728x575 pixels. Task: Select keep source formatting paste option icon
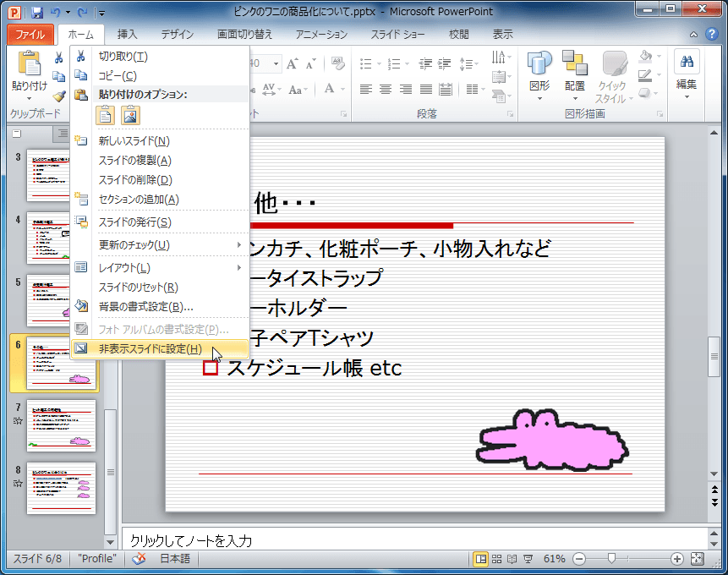[x=105, y=115]
